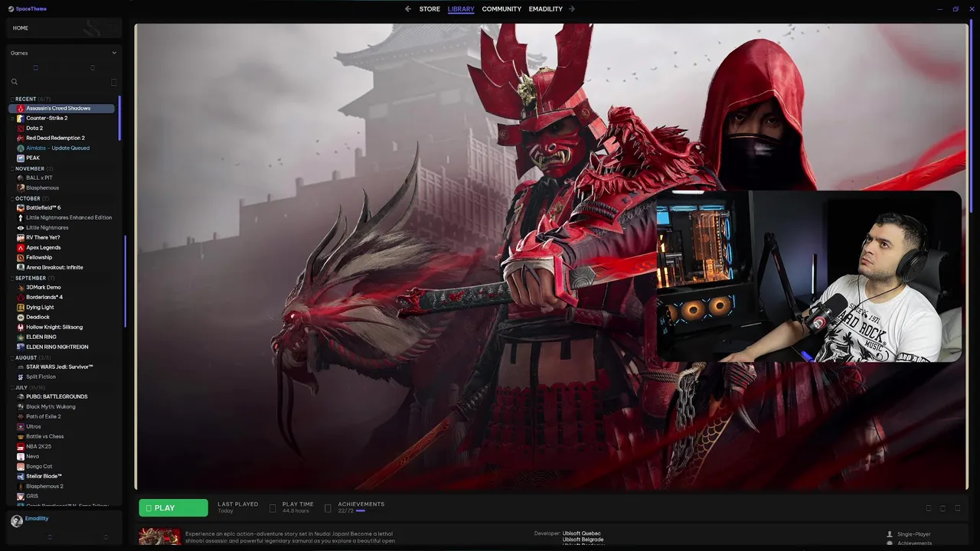
Task: Select RV There Yet? in list
Action: click(43, 238)
